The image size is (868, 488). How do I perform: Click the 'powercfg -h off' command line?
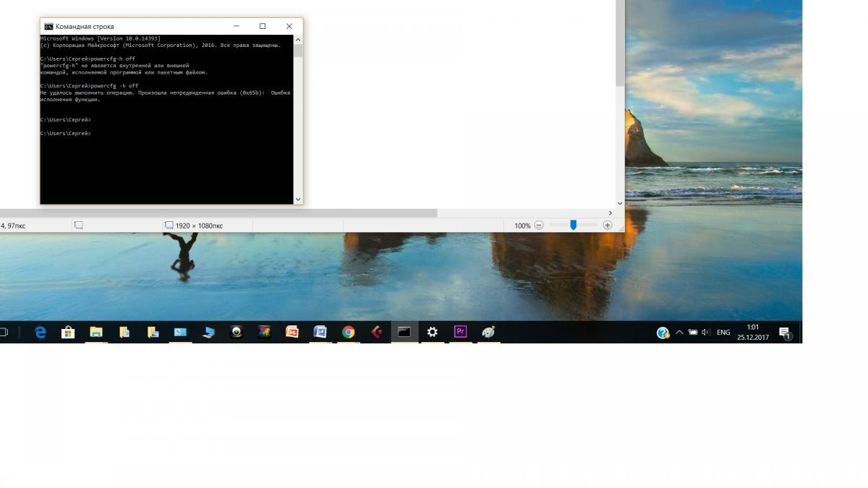point(89,85)
